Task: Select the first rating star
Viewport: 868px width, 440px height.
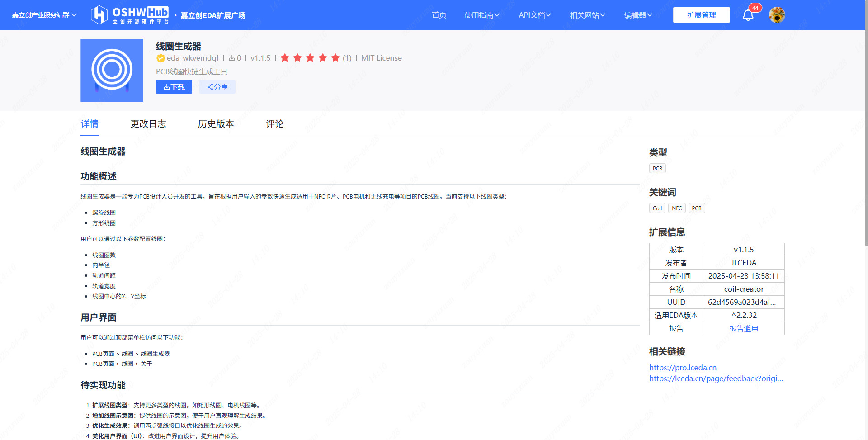Action: [284, 58]
